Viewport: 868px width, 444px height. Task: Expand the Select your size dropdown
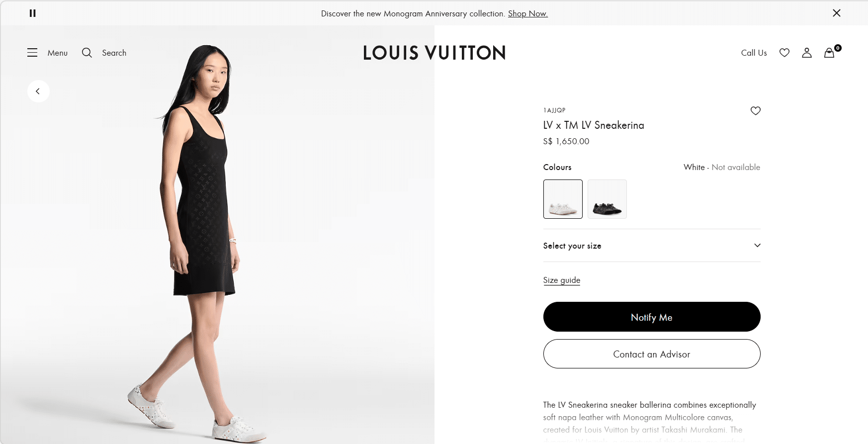(652, 246)
